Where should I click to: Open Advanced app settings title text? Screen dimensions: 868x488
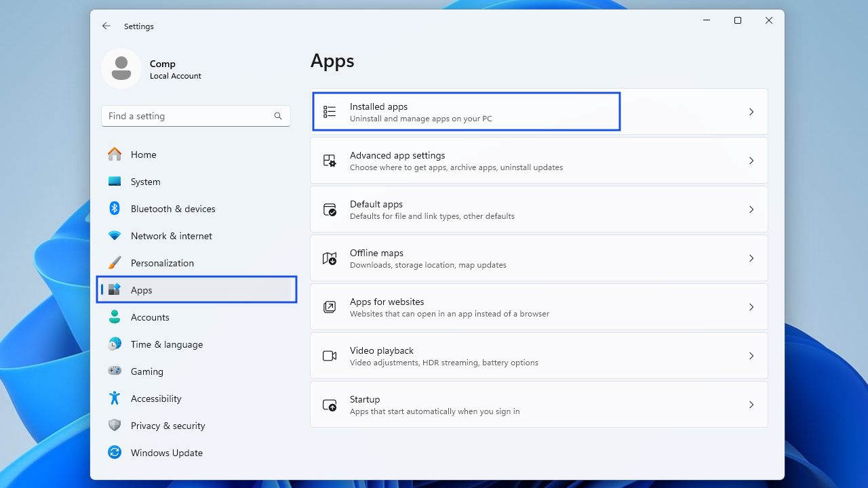tap(397, 155)
